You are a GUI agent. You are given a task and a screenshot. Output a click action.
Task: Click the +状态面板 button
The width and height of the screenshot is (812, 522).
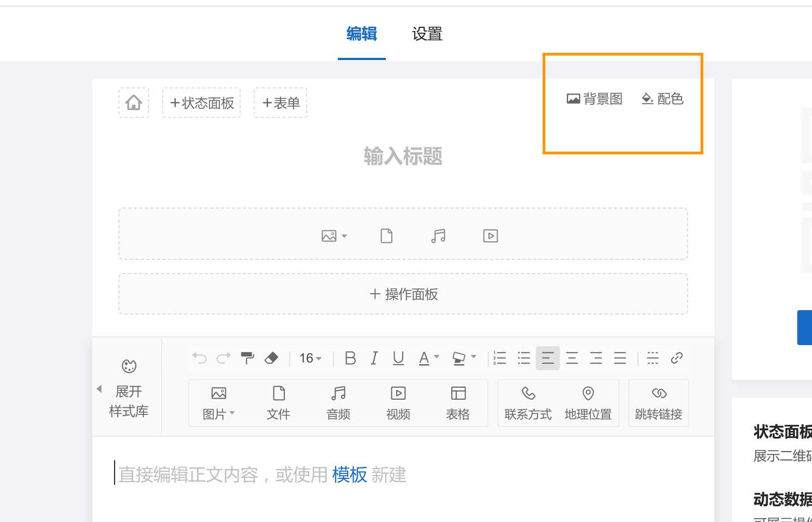coord(201,103)
